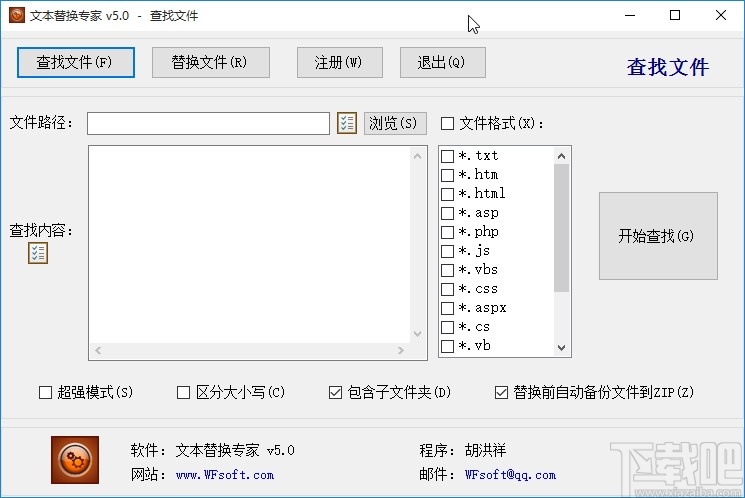Screen dimensions: 745x498
Task: Click format list scroll down arrow
Action: pyautogui.click(x=561, y=348)
